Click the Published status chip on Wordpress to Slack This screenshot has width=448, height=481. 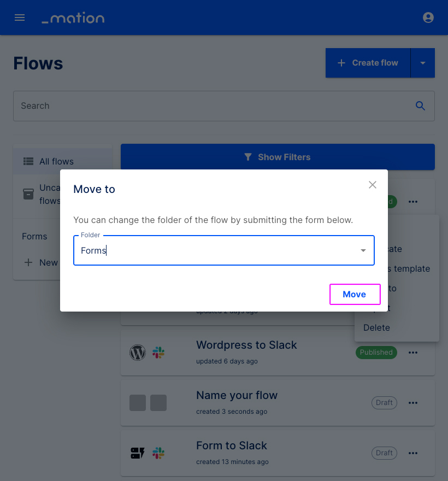tap(376, 353)
